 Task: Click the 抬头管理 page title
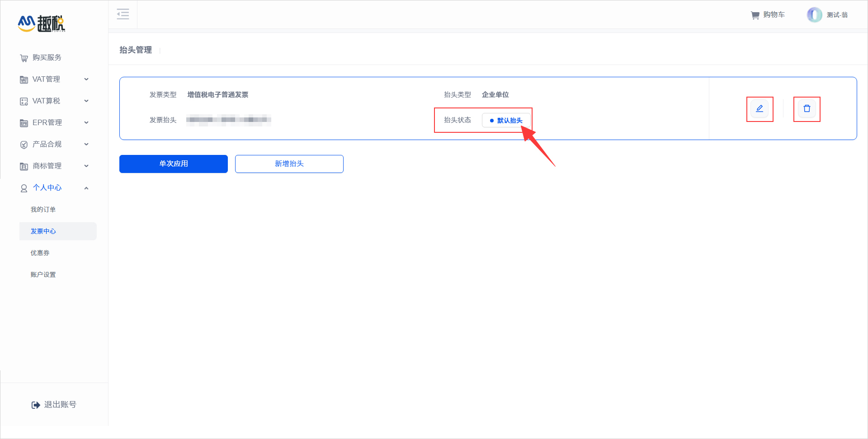click(135, 50)
